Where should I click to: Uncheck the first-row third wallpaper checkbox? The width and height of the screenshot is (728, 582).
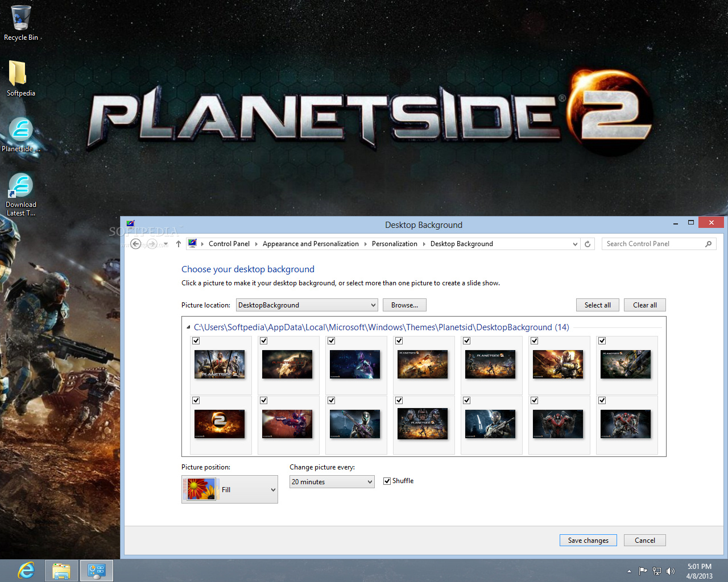click(x=332, y=341)
